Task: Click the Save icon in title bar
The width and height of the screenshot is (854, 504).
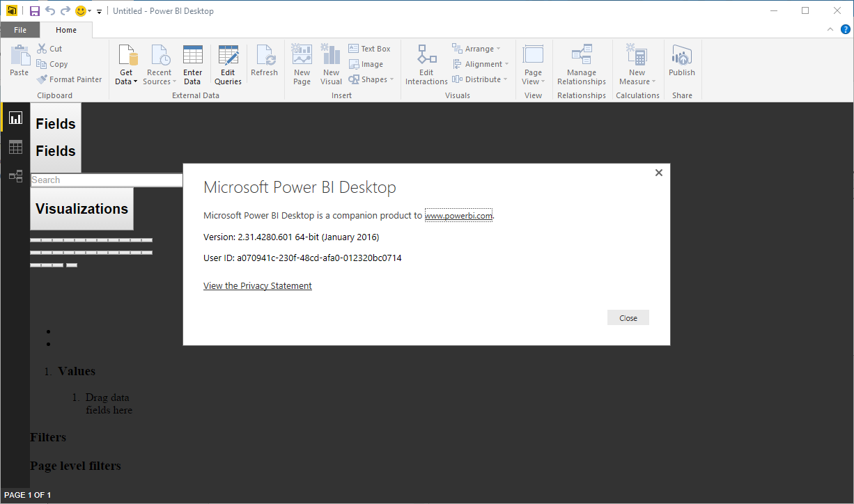Action: [x=35, y=10]
